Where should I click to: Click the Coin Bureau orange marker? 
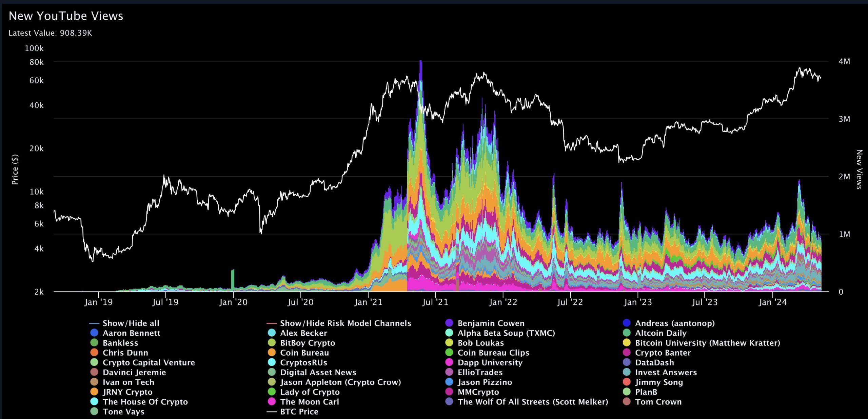tap(272, 353)
